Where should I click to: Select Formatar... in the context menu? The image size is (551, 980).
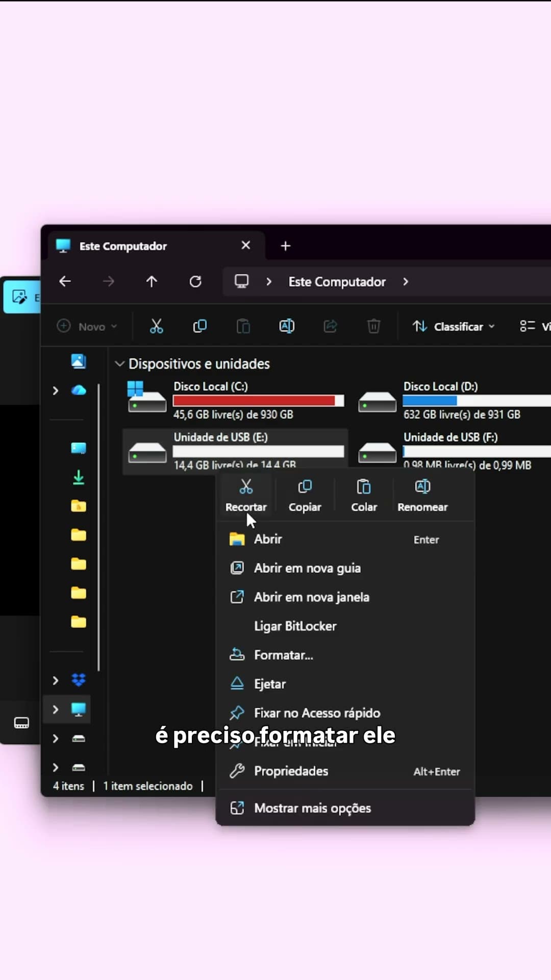(x=345, y=655)
